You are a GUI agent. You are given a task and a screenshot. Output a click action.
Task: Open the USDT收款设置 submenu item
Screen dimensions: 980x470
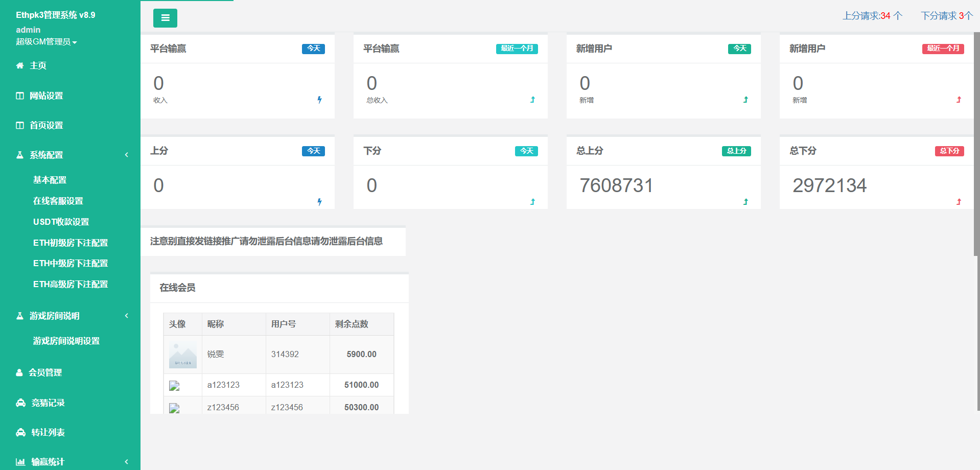click(x=61, y=222)
